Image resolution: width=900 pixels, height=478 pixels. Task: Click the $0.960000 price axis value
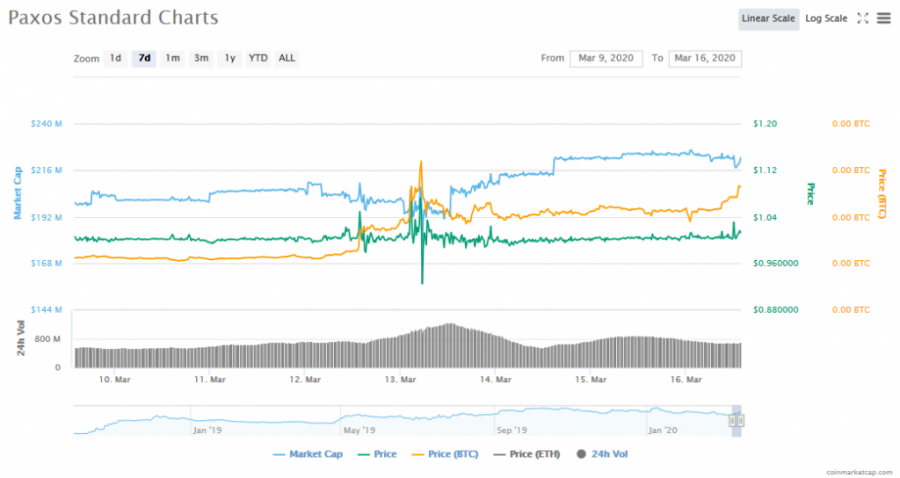coord(775,263)
